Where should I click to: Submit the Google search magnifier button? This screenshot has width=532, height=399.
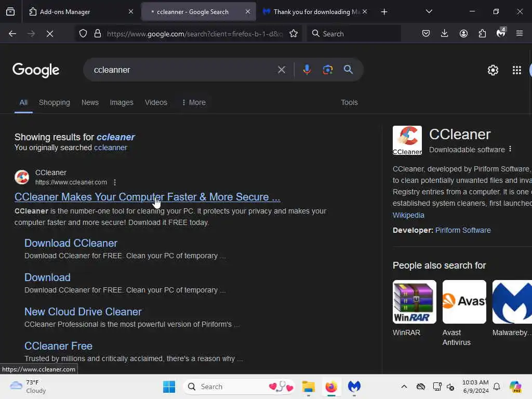(x=348, y=70)
